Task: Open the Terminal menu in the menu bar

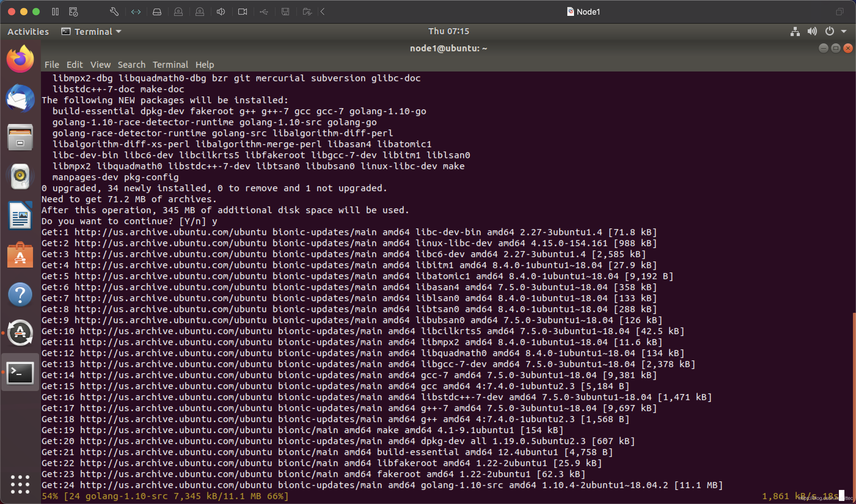Action: click(170, 64)
